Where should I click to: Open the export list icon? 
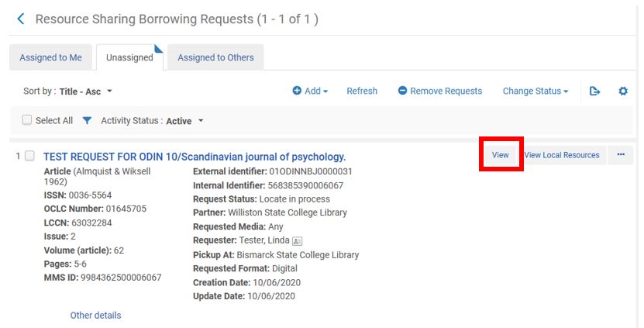594,91
